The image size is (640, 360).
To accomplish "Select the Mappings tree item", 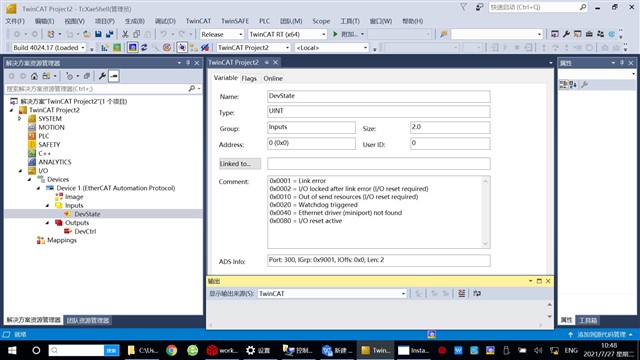I will 62,240.
